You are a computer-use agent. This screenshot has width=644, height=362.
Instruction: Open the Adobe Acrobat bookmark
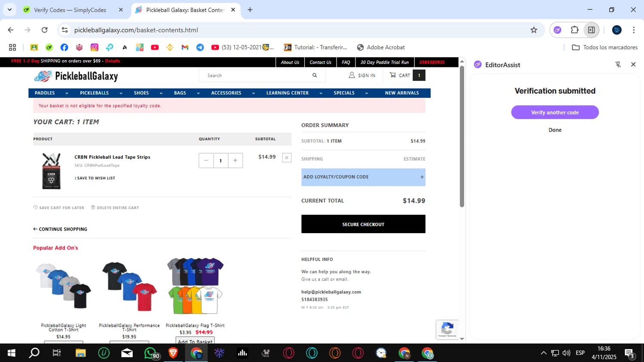click(x=381, y=47)
